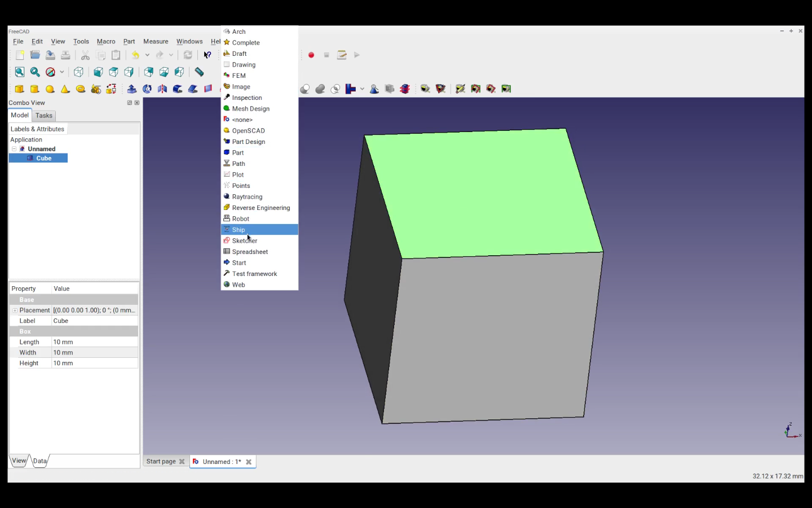
Task: Click the Open document folder icon
Action: click(35, 55)
